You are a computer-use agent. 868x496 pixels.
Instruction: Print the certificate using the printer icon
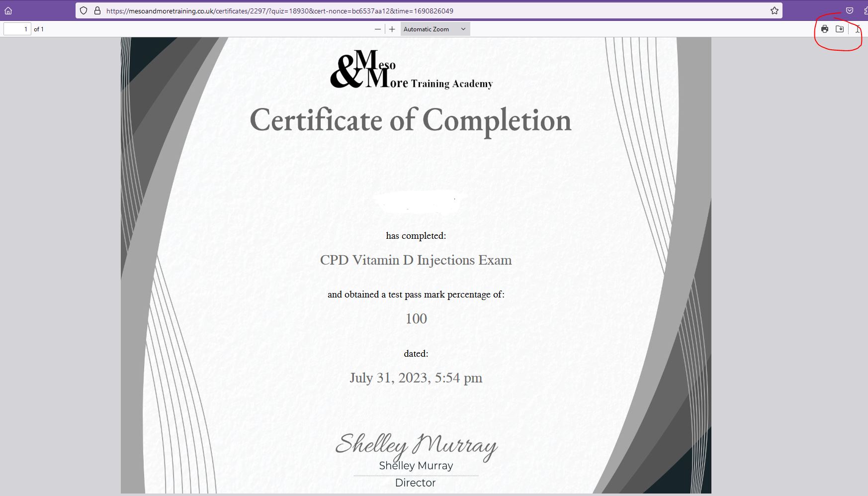[825, 29]
